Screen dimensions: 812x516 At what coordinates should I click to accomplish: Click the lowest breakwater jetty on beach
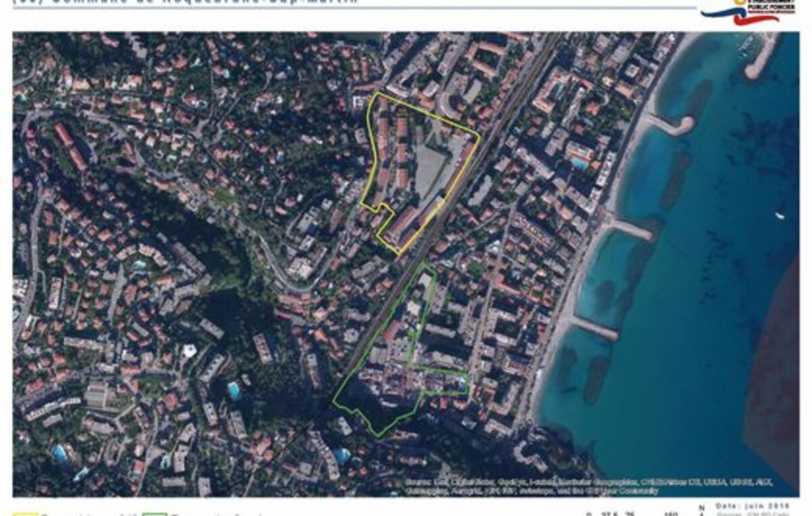point(595,328)
